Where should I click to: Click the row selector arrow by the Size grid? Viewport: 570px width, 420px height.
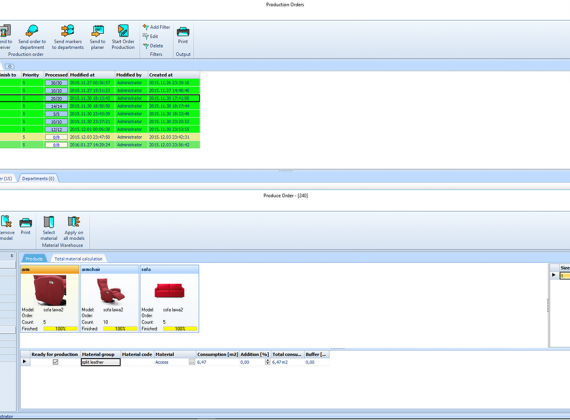click(554, 275)
